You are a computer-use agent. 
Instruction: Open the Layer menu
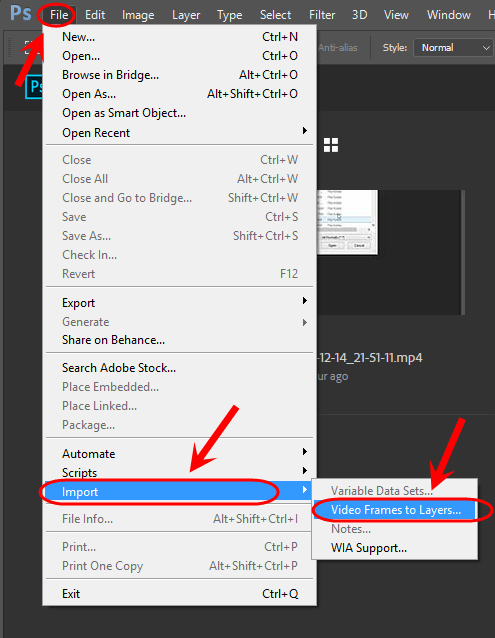[186, 15]
